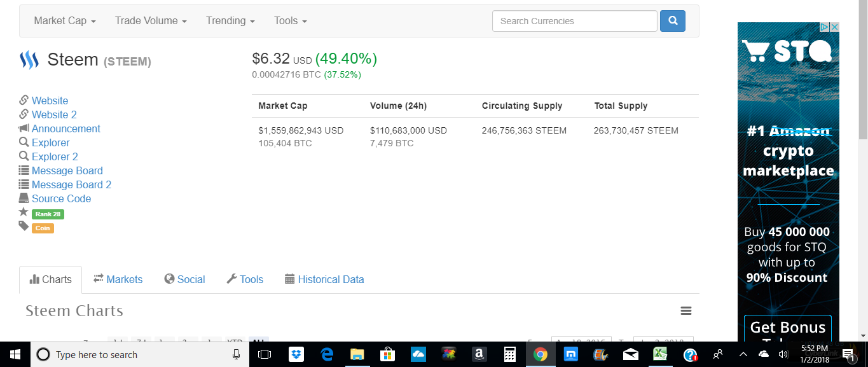Click the orange Coin tag badge
Screen dimensions: 868x367
point(43,228)
